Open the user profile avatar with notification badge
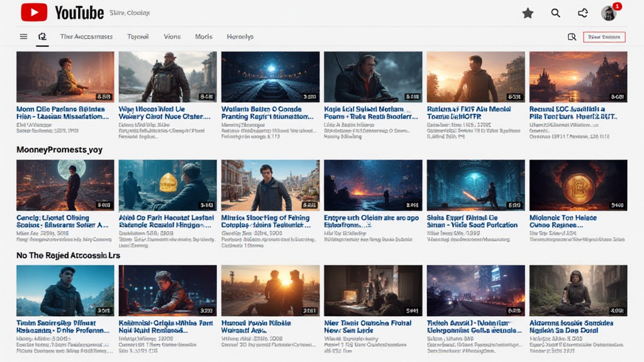This screenshot has height=362, width=644. click(x=608, y=13)
